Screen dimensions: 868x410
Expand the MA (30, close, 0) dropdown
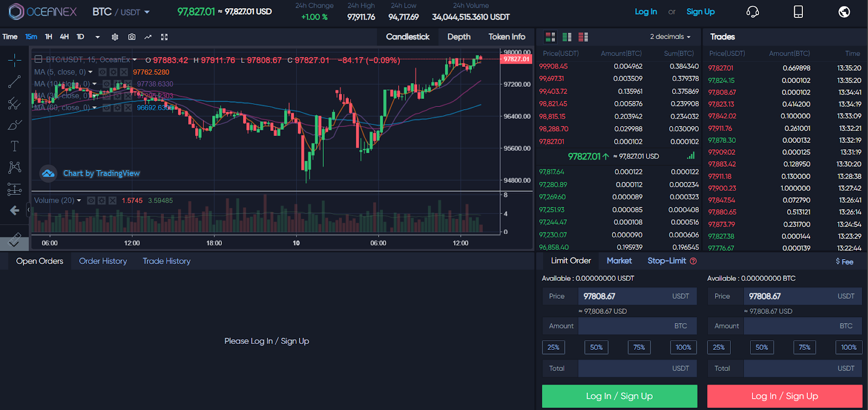point(94,96)
